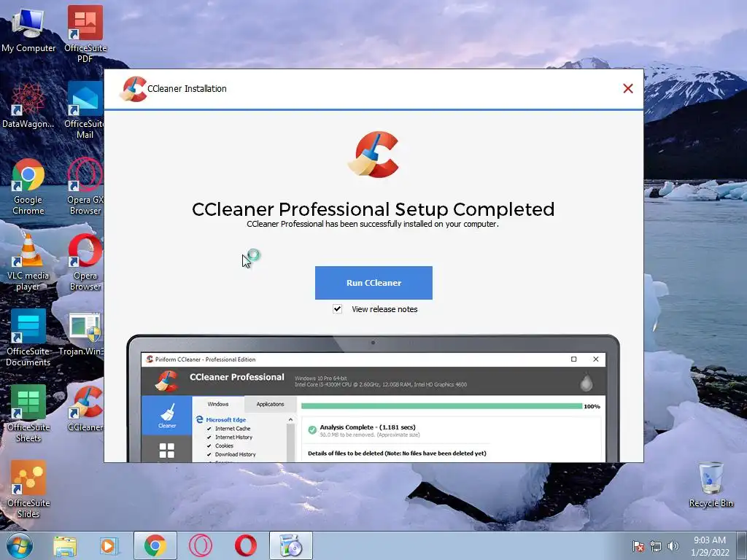Switch to Chrome in taskbar
The image size is (747, 560).
155,545
